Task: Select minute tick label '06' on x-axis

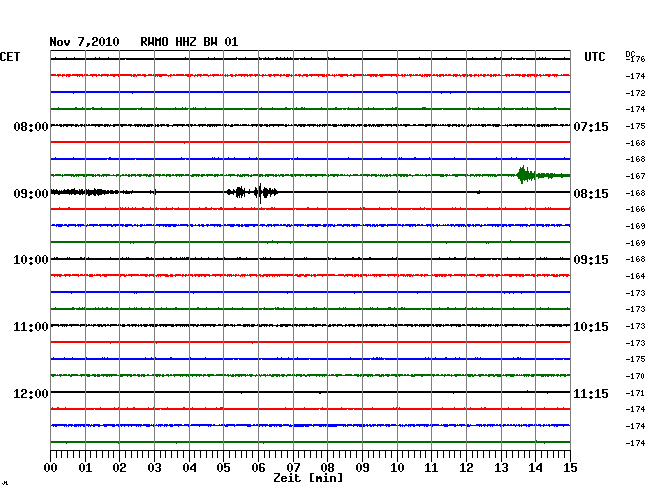Action: (x=258, y=468)
